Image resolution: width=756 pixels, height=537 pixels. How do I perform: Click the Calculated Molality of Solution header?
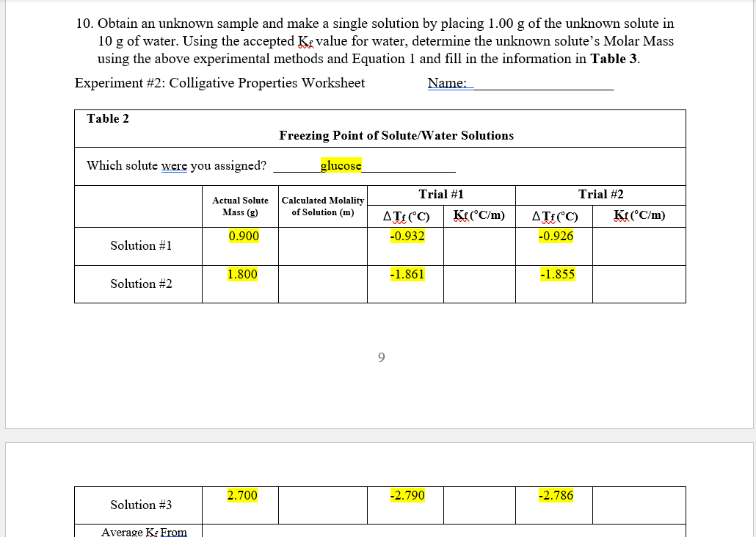[322, 206]
